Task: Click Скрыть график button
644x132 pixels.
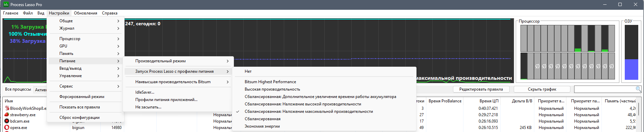Action: point(542,89)
